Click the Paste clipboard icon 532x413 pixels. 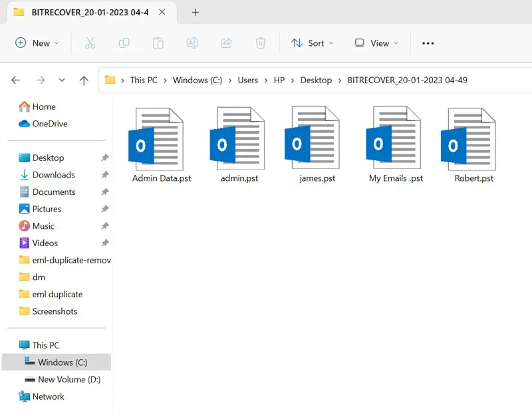point(158,43)
